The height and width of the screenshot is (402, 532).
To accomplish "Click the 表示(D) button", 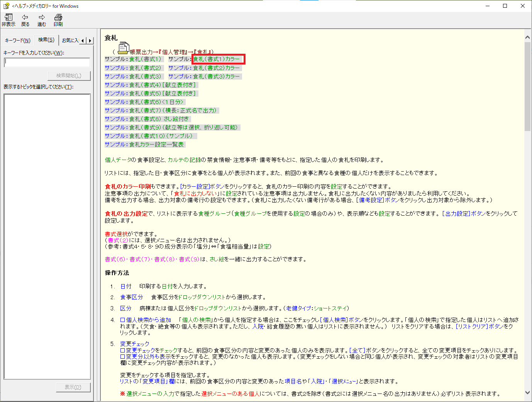I will (x=73, y=387).
